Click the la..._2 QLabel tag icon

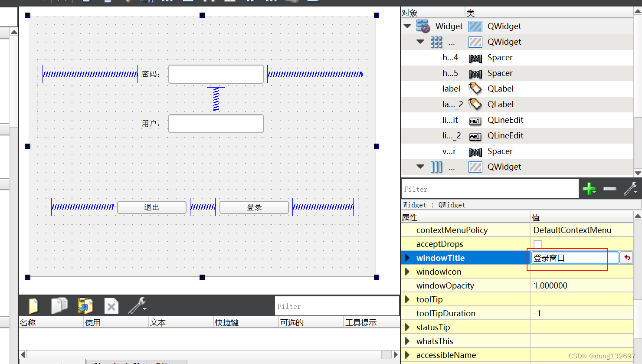coord(475,104)
